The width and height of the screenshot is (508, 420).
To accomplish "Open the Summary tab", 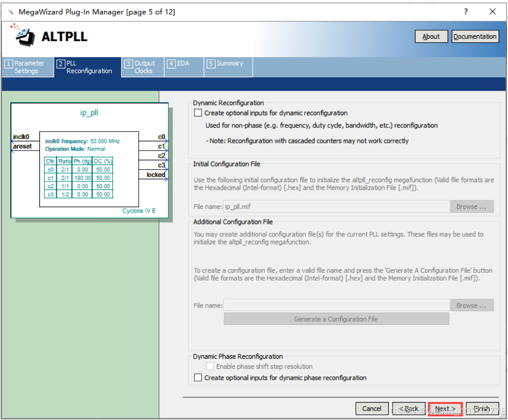I will tap(228, 67).
